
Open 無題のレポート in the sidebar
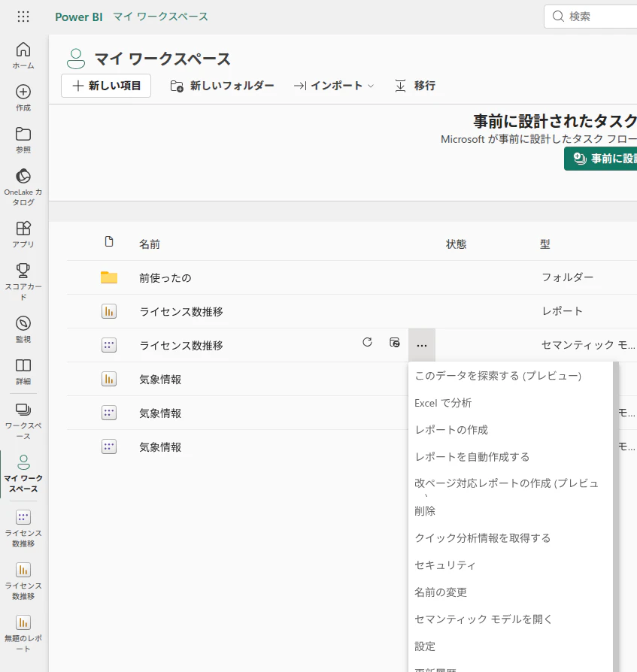pos(23,634)
